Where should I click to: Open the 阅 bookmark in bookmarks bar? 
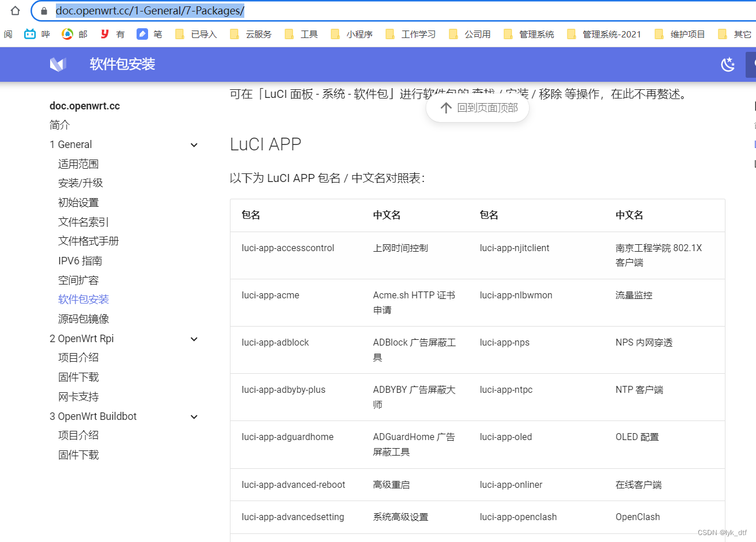(x=8, y=34)
